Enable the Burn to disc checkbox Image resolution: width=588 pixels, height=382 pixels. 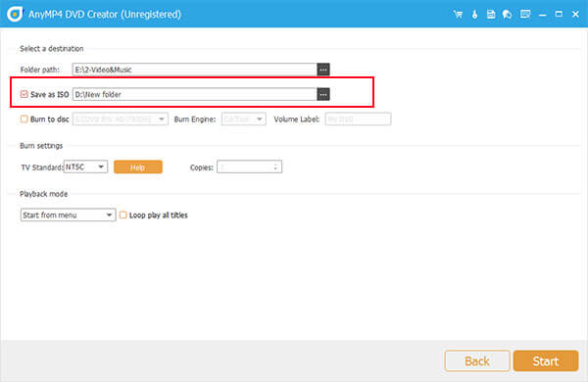tap(24, 119)
